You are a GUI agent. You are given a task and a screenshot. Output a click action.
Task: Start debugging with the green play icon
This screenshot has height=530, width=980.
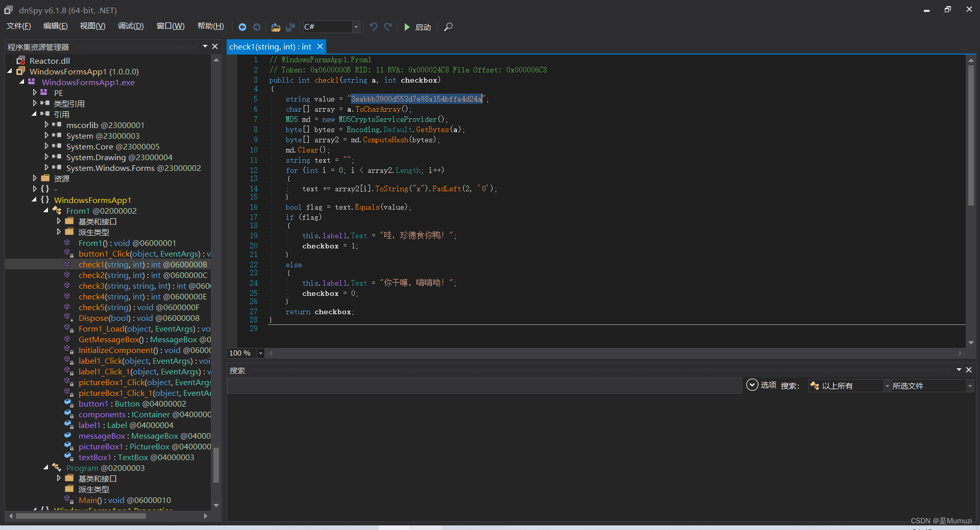(407, 27)
